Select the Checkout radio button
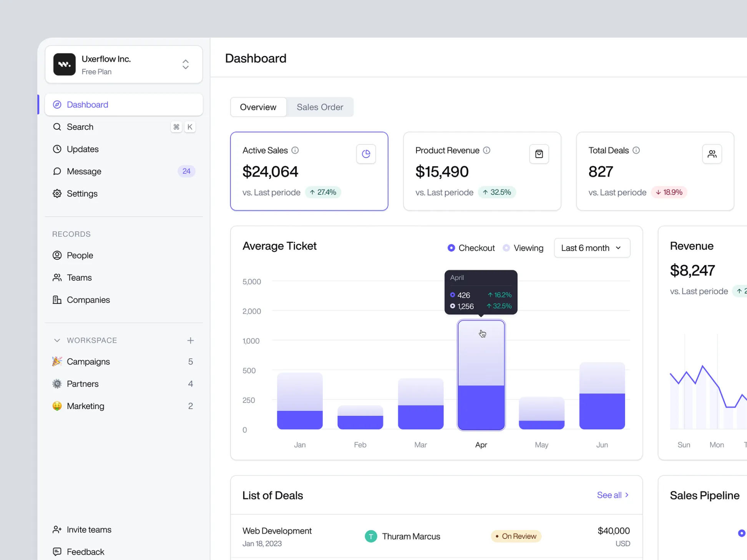The image size is (747, 560). (x=451, y=248)
